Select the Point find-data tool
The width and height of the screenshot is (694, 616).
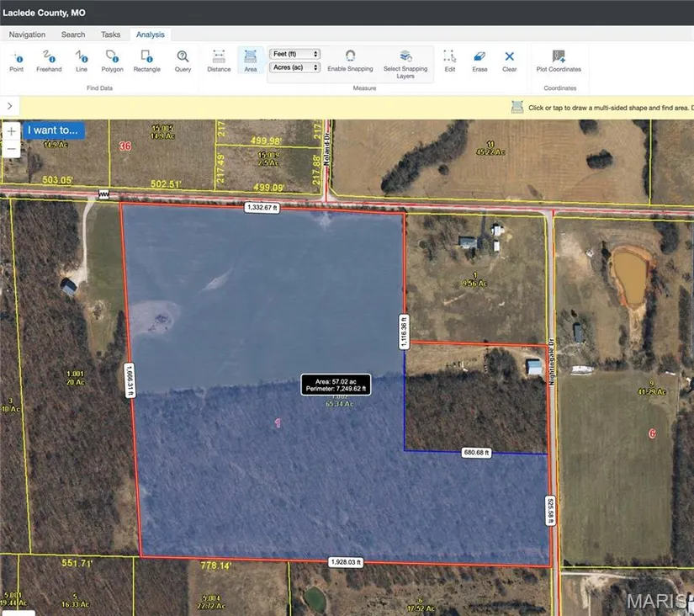16,60
